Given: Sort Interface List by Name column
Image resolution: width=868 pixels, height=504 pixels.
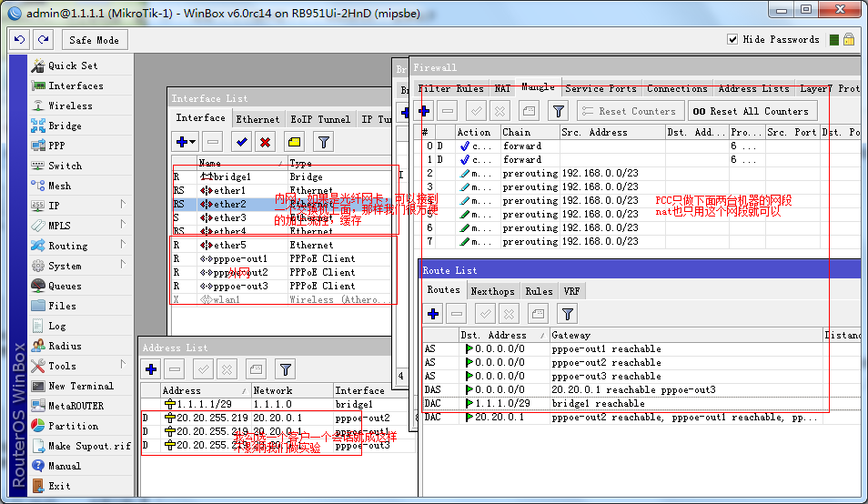Looking at the screenshot, I should point(241,163).
